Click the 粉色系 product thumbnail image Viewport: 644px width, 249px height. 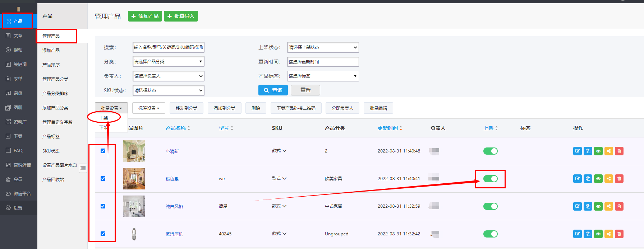(x=134, y=179)
